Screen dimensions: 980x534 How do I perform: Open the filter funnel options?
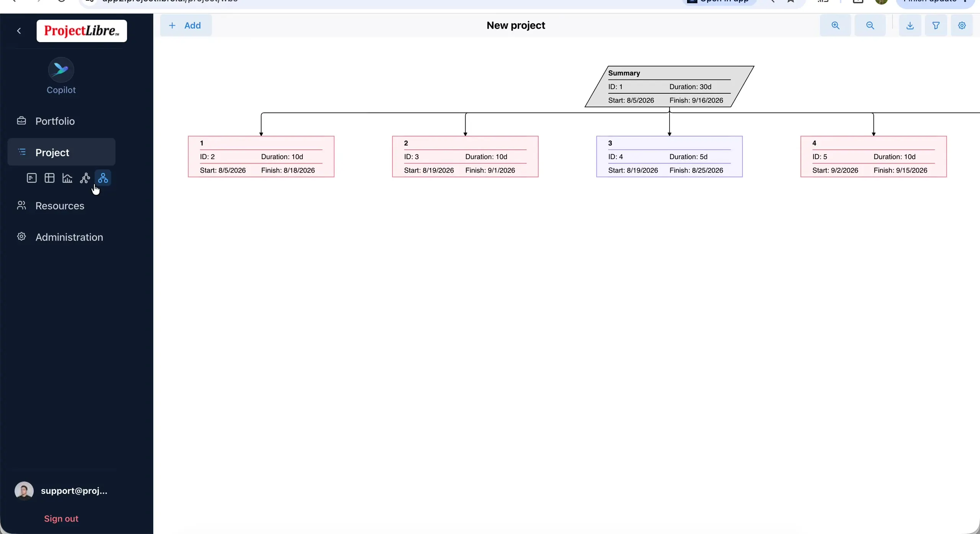936,26
